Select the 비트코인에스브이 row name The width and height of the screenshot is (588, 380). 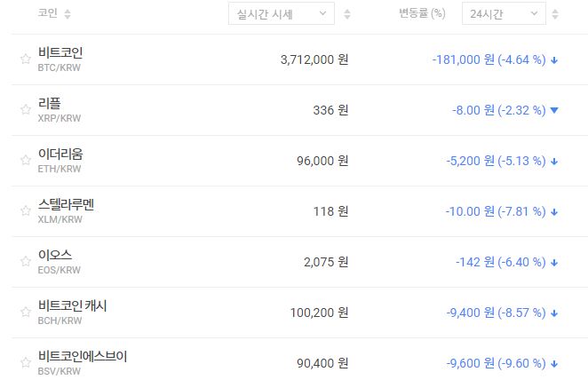point(83,356)
